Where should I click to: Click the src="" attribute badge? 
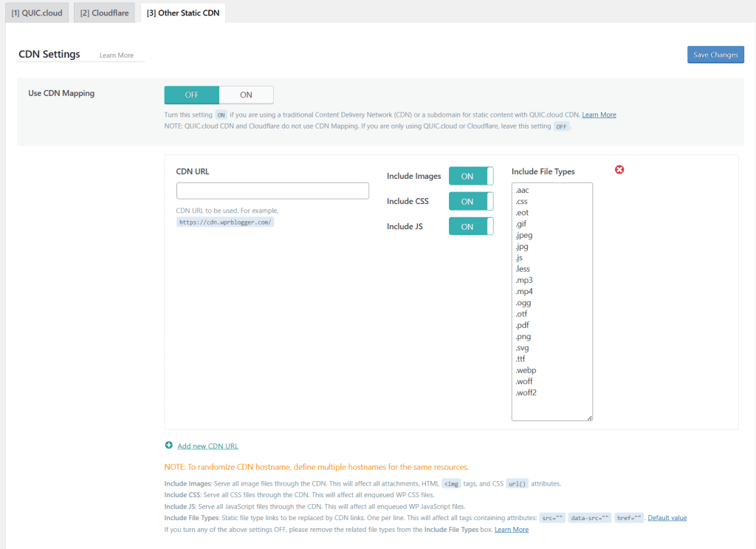552,517
